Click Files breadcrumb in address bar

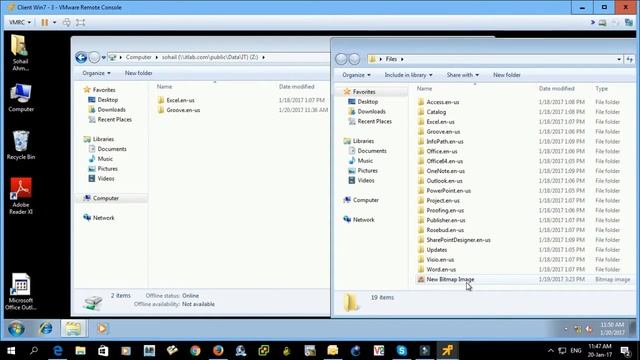[x=391, y=59]
